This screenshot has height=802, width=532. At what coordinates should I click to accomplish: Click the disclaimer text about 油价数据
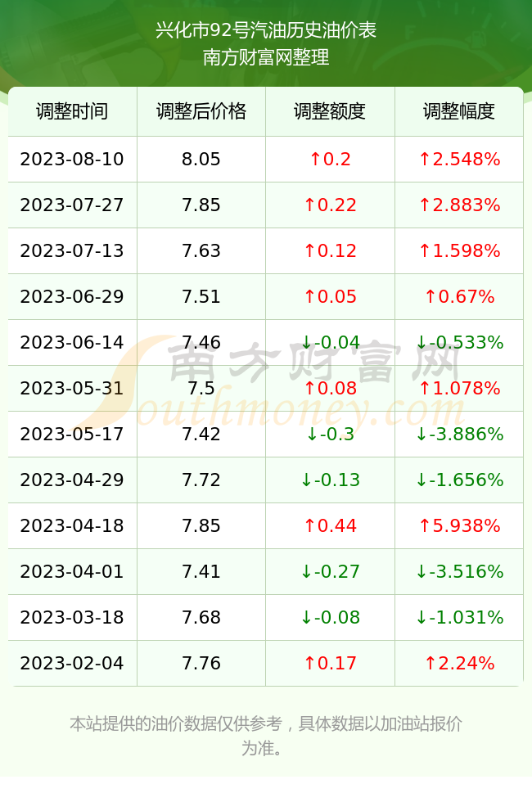[266, 736]
